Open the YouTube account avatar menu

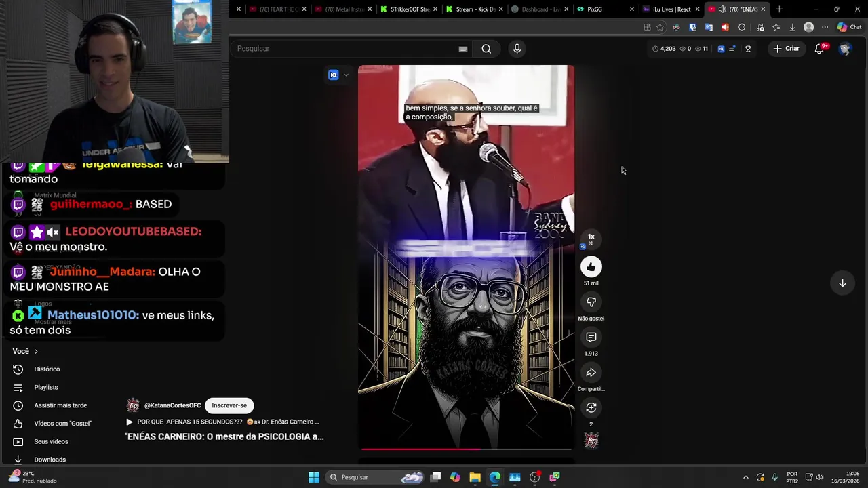point(844,49)
